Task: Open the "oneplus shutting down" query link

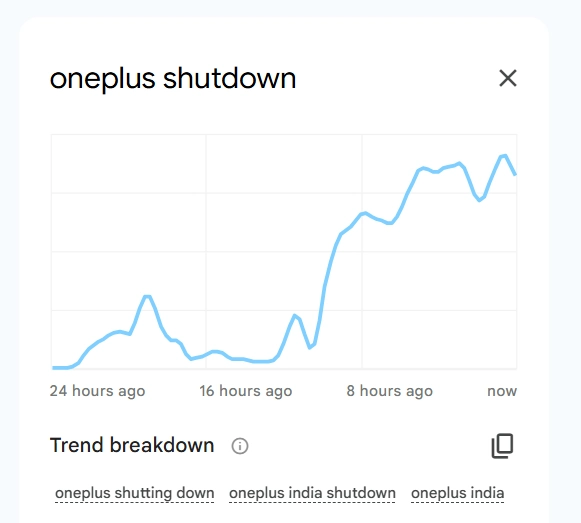Action: pyautogui.click(x=135, y=493)
